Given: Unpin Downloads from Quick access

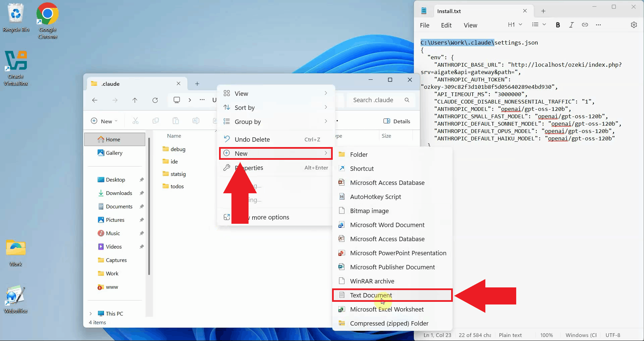Looking at the screenshot, I should pyautogui.click(x=142, y=193).
